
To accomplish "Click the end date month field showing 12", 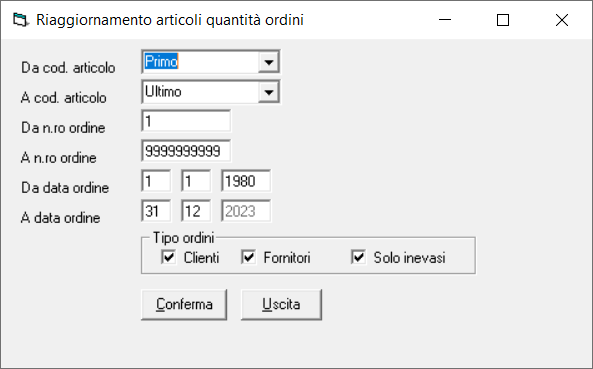I will point(196,211).
